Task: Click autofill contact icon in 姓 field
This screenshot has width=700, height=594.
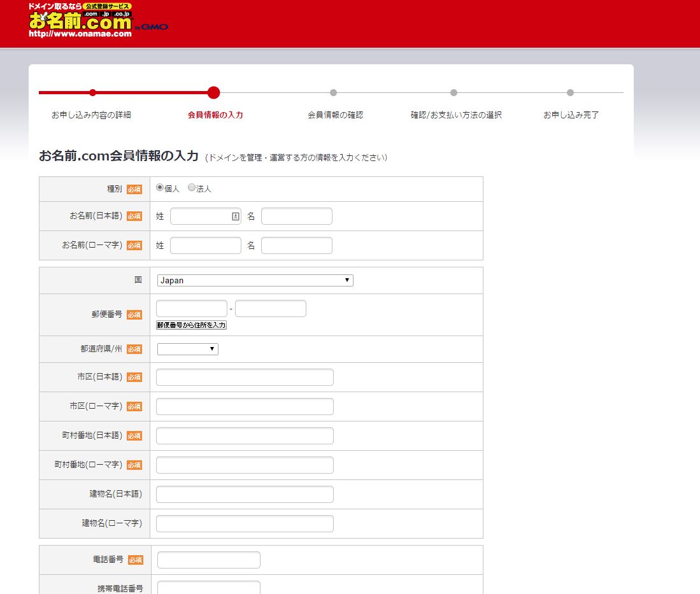Action: 235,216
